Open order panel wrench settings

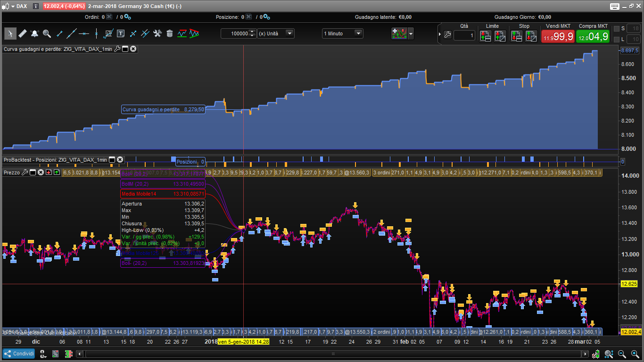447,35
